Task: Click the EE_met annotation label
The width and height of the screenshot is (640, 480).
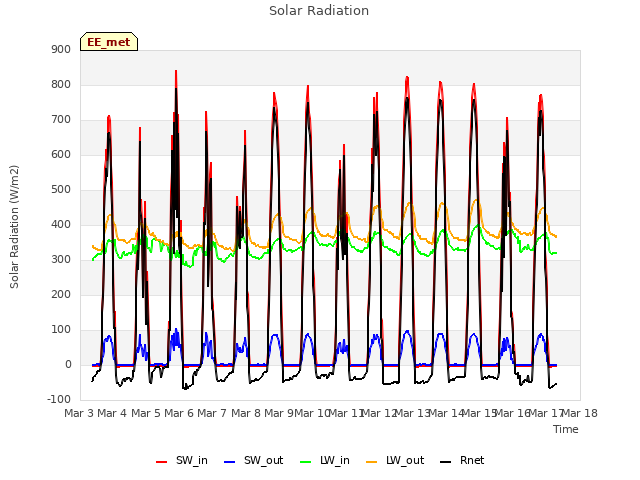Action: pyautogui.click(x=109, y=42)
